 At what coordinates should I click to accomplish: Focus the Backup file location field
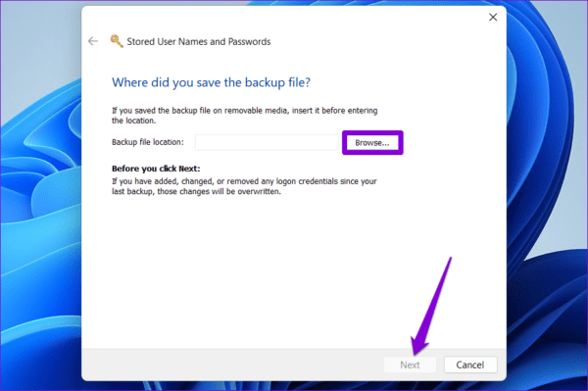pyautogui.click(x=267, y=142)
